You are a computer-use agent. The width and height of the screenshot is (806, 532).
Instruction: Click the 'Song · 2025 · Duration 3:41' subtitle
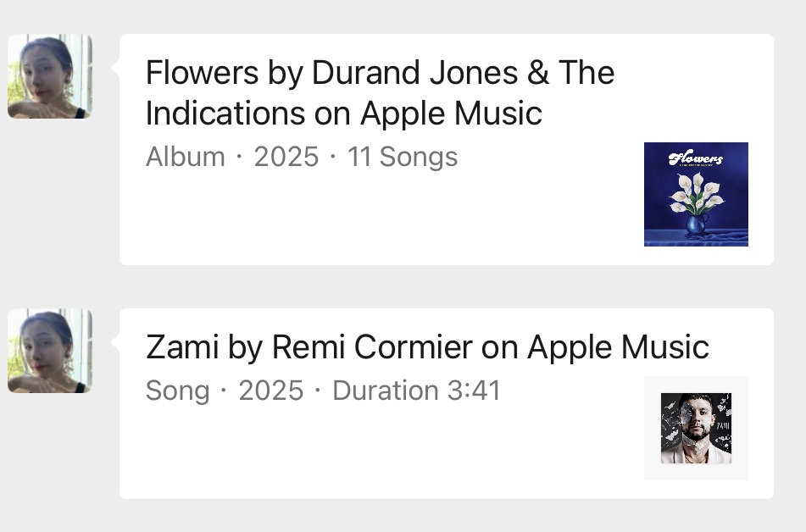click(323, 391)
